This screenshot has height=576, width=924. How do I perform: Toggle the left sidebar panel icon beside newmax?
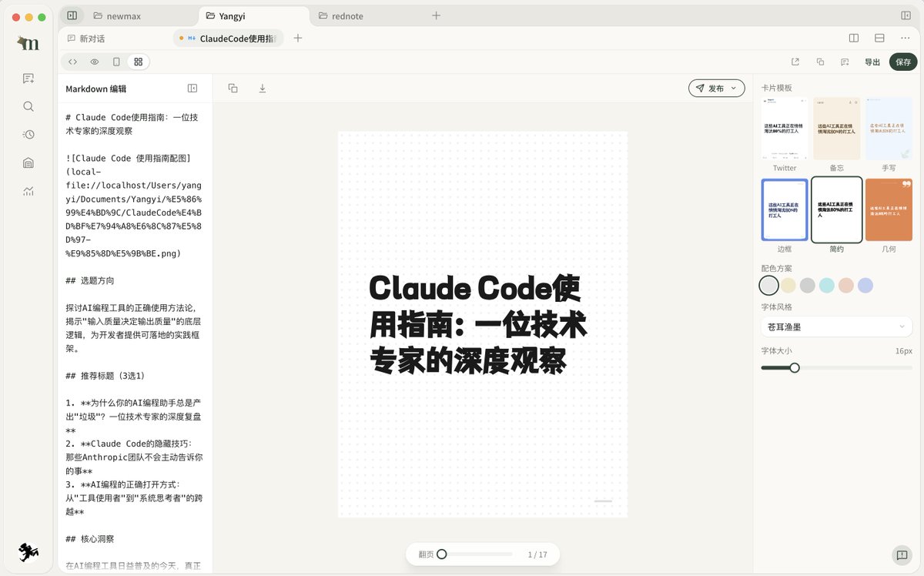[x=72, y=15]
